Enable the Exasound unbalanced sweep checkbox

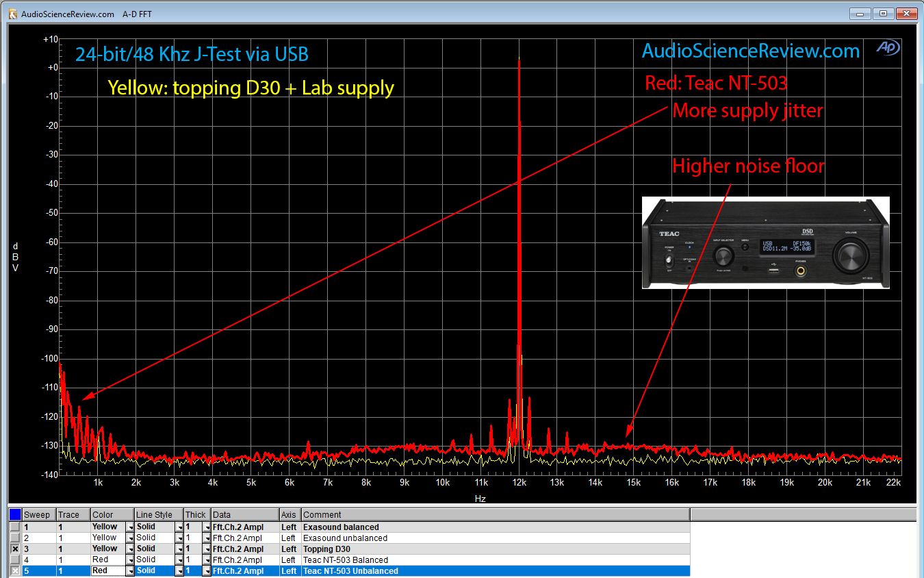click(x=15, y=538)
